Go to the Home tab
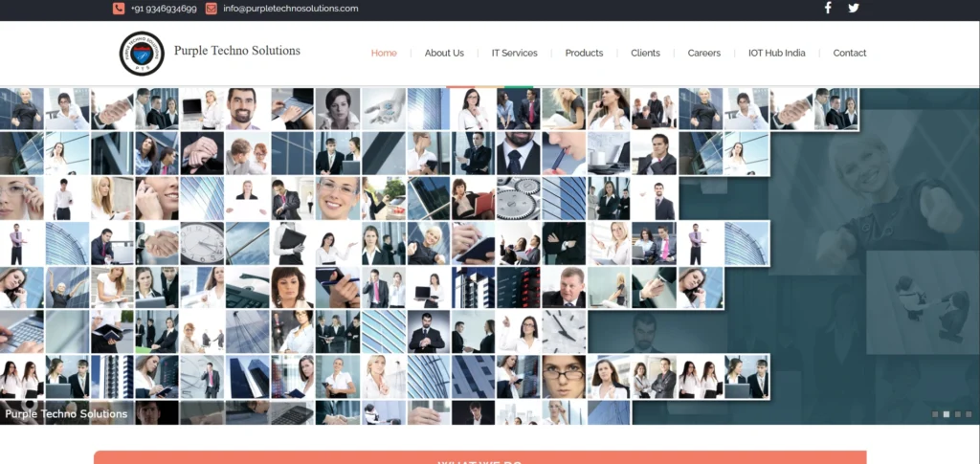Screen dimensions: 980x464 pos(384,54)
